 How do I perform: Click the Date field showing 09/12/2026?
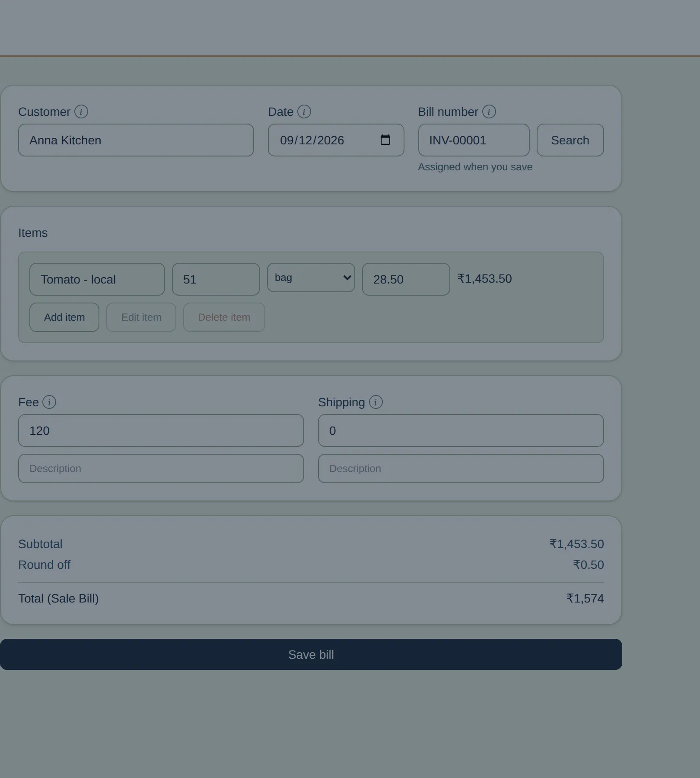click(336, 140)
